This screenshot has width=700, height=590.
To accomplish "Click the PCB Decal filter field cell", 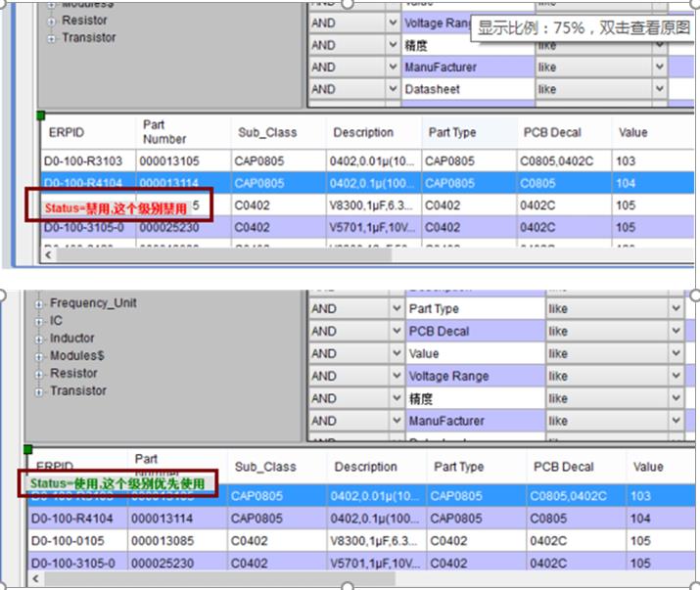I will [x=475, y=331].
